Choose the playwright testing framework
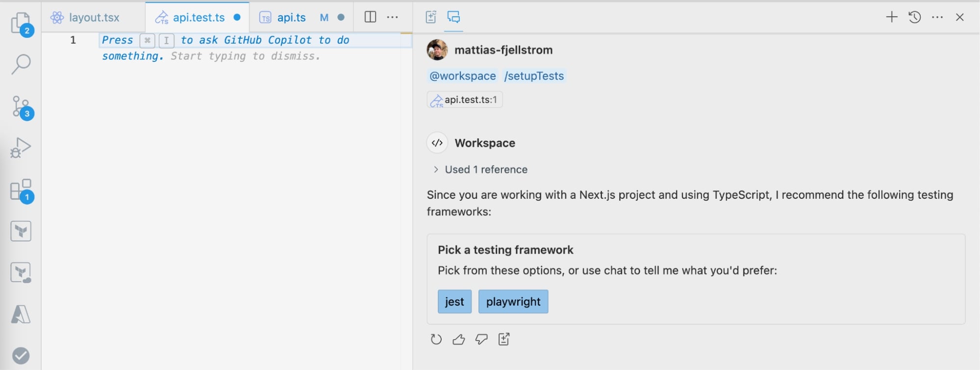The image size is (980, 370). click(x=513, y=302)
